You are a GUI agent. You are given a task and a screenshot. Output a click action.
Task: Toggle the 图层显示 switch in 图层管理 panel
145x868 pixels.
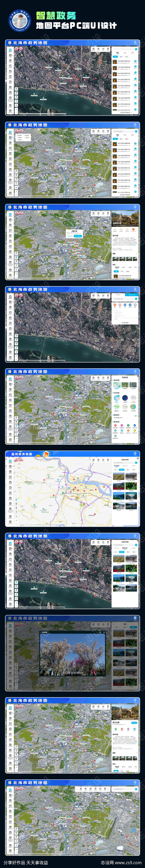coord(135,416)
